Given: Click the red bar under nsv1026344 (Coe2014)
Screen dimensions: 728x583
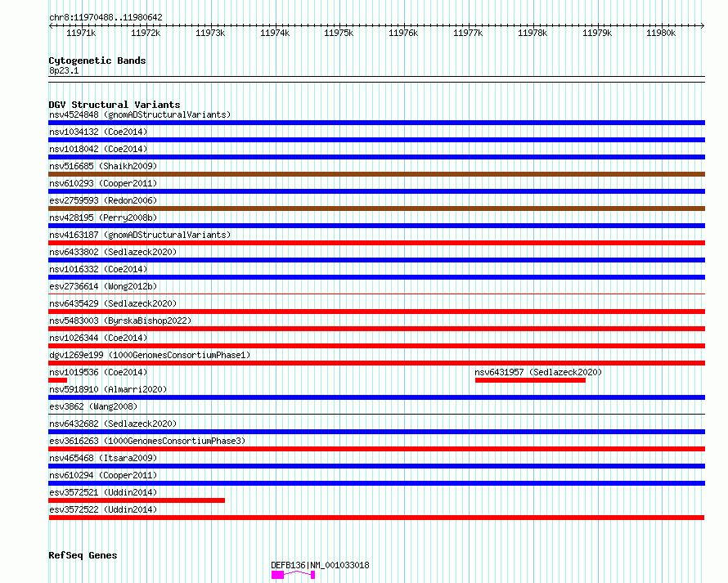Looking at the screenshot, I should [x=376, y=346].
